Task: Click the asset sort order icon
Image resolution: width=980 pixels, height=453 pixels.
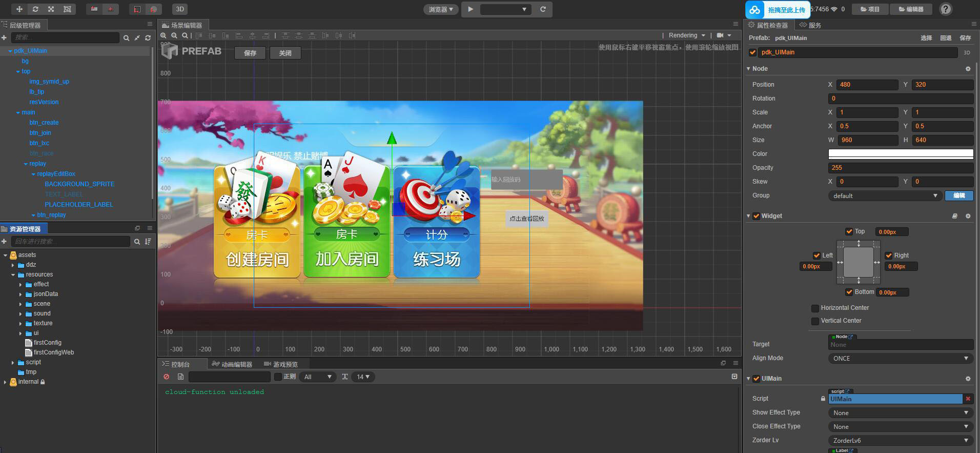Action: (x=148, y=241)
